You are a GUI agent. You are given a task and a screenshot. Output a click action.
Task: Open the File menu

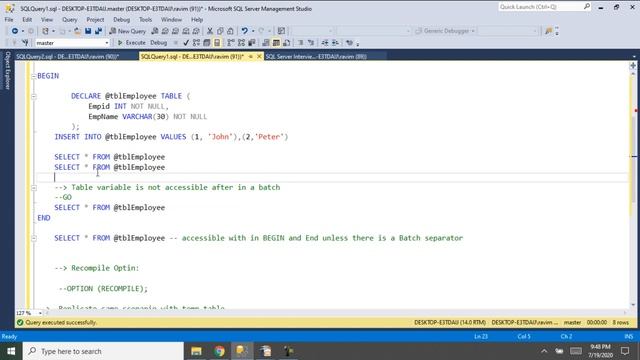click(x=9, y=20)
